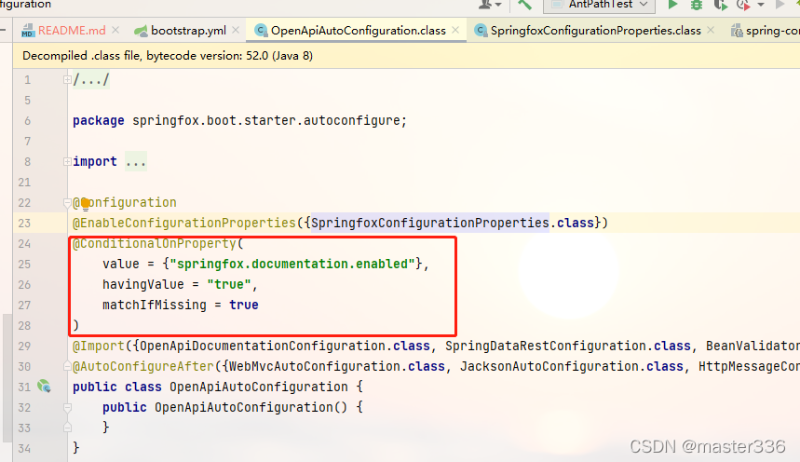Image resolution: width=800 pixels, height=462 pixels.
Task: Click the decompiled .class file notification banner
Action: tap(406, 56)
